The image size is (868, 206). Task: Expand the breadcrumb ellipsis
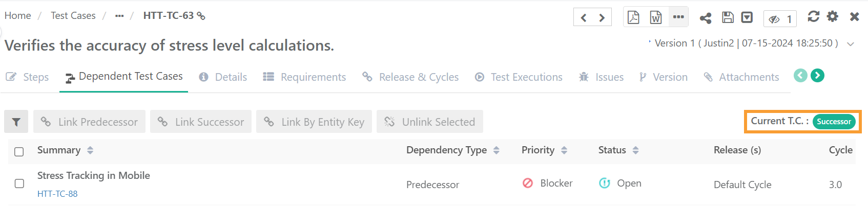point(119,16)
